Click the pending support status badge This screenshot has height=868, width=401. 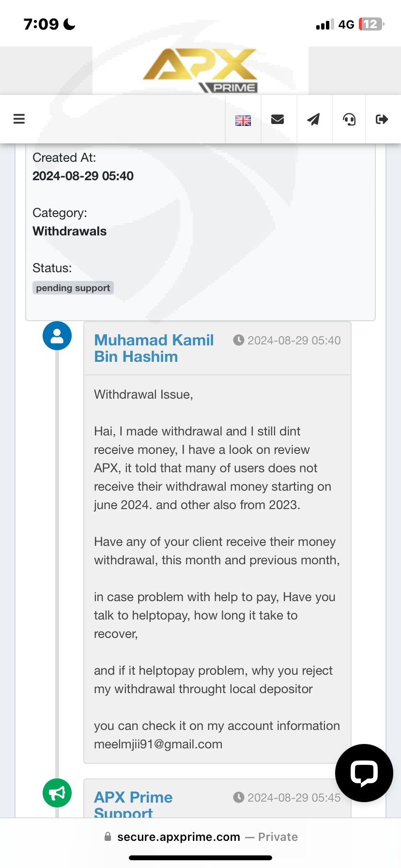pyautogui.click(x=73, y=288)
